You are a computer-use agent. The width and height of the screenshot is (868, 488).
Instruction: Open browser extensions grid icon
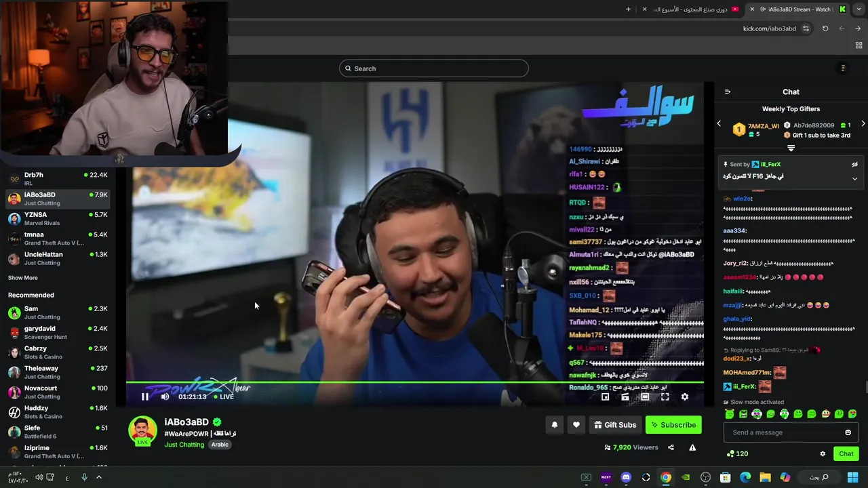pos(859,45)
